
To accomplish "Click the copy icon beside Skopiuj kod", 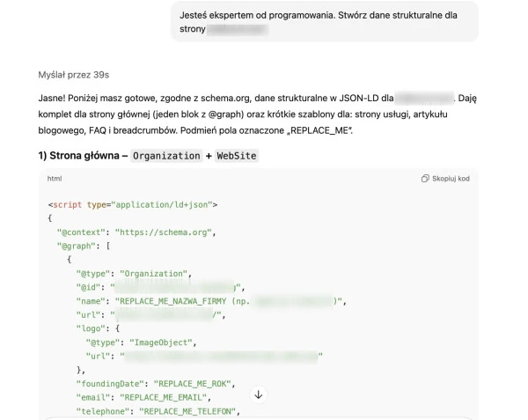I will 425,178.
